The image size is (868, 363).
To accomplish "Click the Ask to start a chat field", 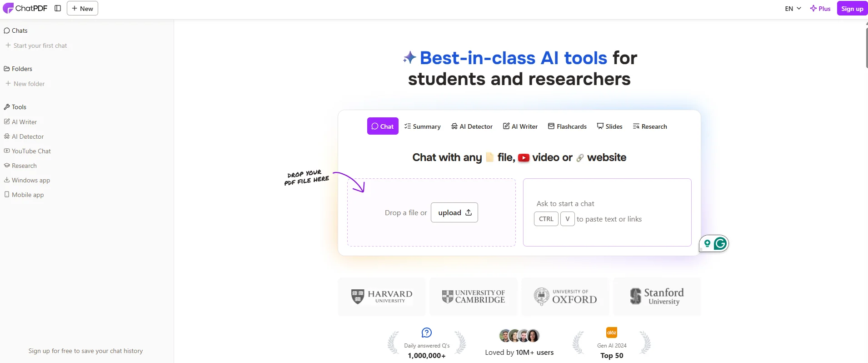I will (607, 204).
